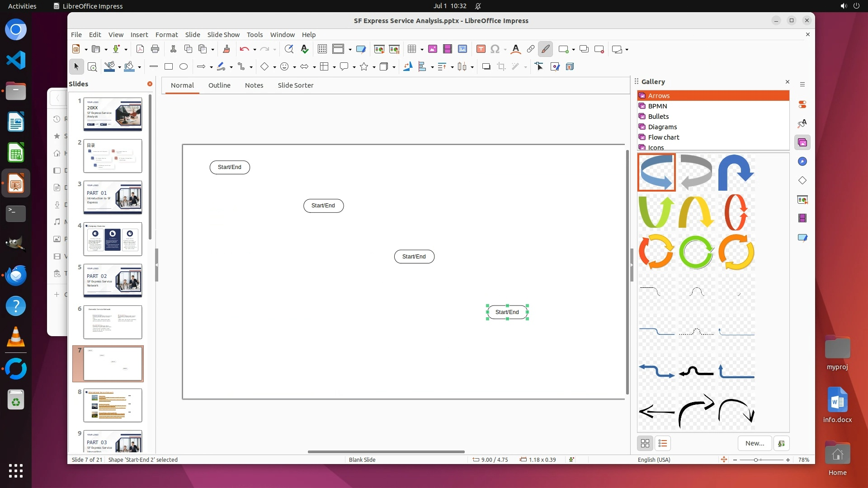The image size is (868, 488).
Task: Click the Export as PDF icon
Action: (x=140, y=49)
